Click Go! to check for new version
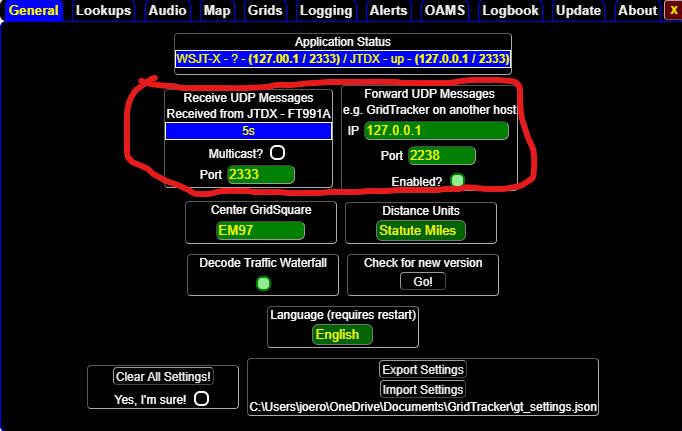This screenshot has width=682, height=431. (x=423, y=281)
